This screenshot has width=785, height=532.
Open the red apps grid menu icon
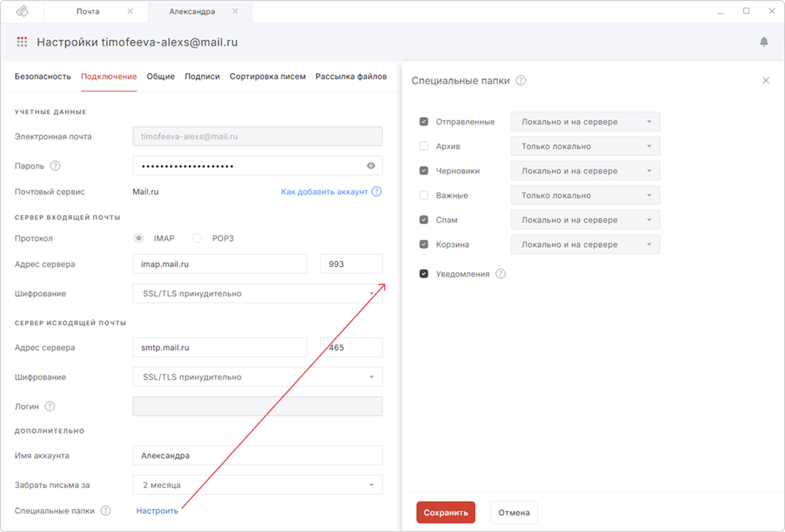click(x=22, y=42)
